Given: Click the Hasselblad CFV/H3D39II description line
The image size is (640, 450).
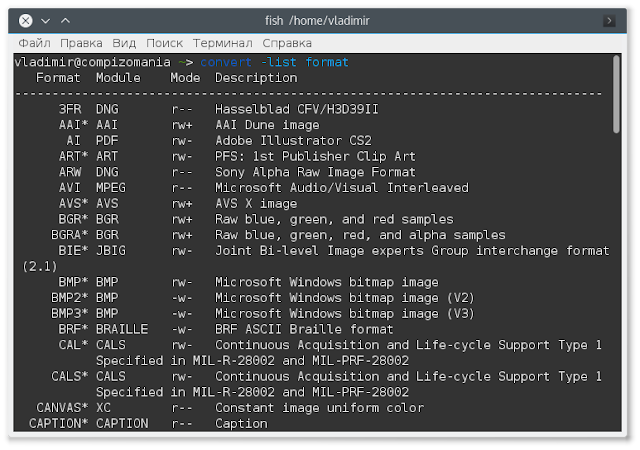Looking at the screenshot, I should pos(297,109).
